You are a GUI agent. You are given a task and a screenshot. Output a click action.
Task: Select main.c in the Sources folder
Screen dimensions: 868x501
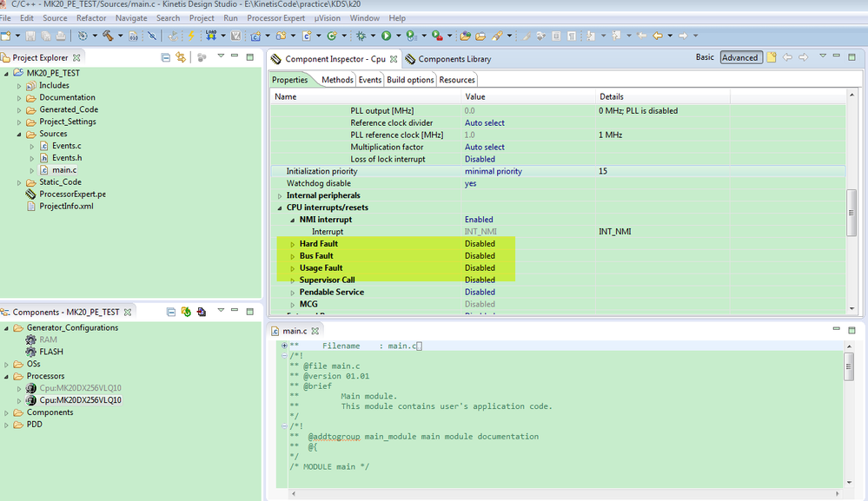(x=63, y=170)
